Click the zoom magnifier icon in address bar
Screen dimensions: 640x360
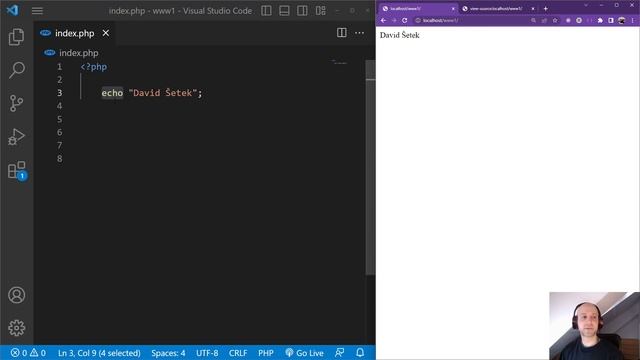tap(533, 20)
